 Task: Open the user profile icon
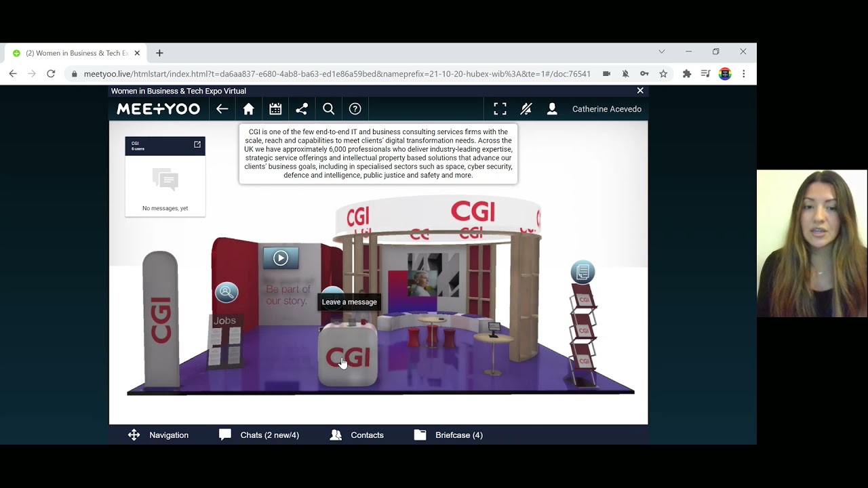(552, 109)
